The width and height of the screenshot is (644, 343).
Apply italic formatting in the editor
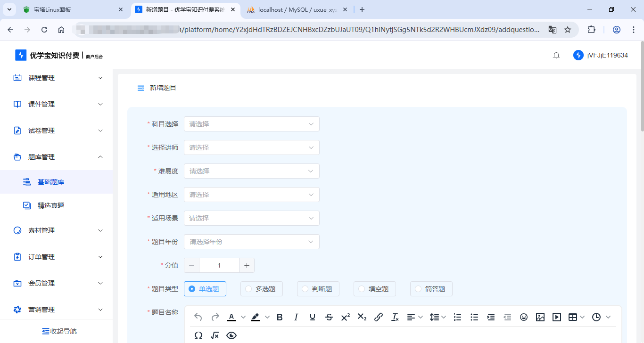click(296, 317)
